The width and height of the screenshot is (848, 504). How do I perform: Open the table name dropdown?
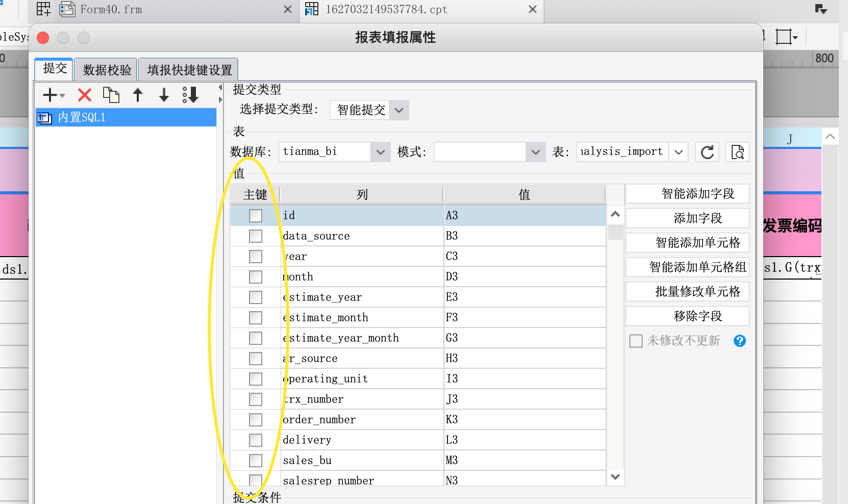(678, 152)
